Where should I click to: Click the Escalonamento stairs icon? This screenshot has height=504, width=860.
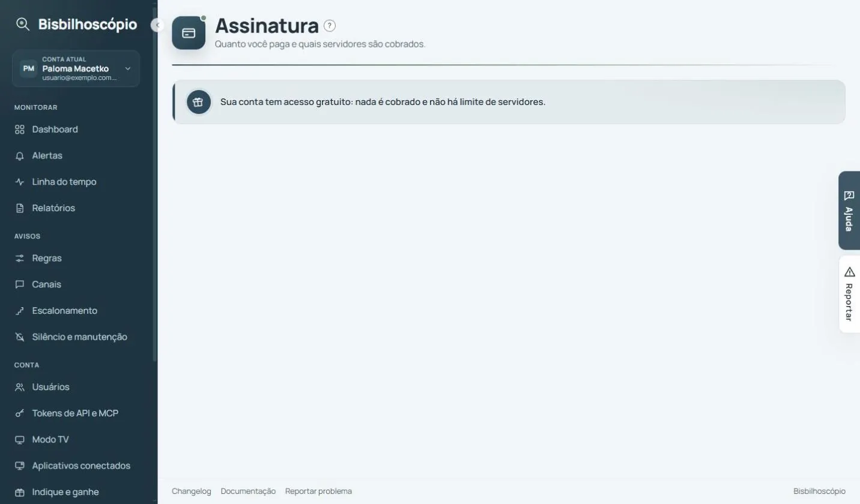tap(20, 311)
